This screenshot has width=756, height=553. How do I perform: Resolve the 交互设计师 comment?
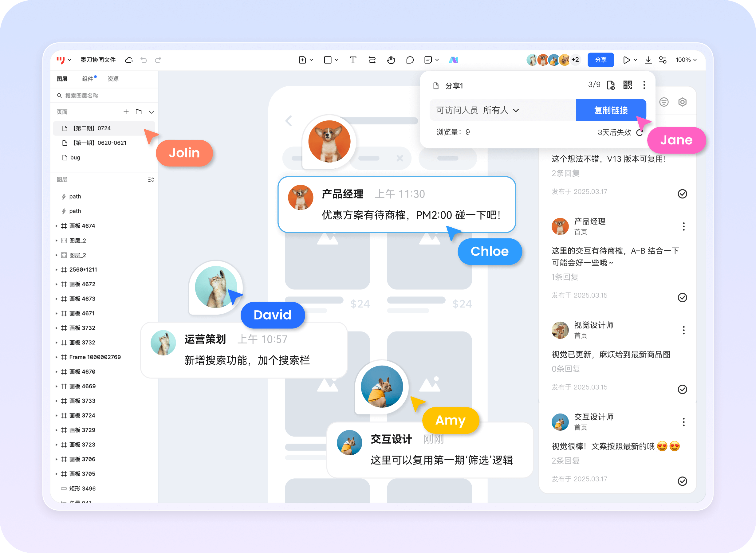[x=682, y=481]
